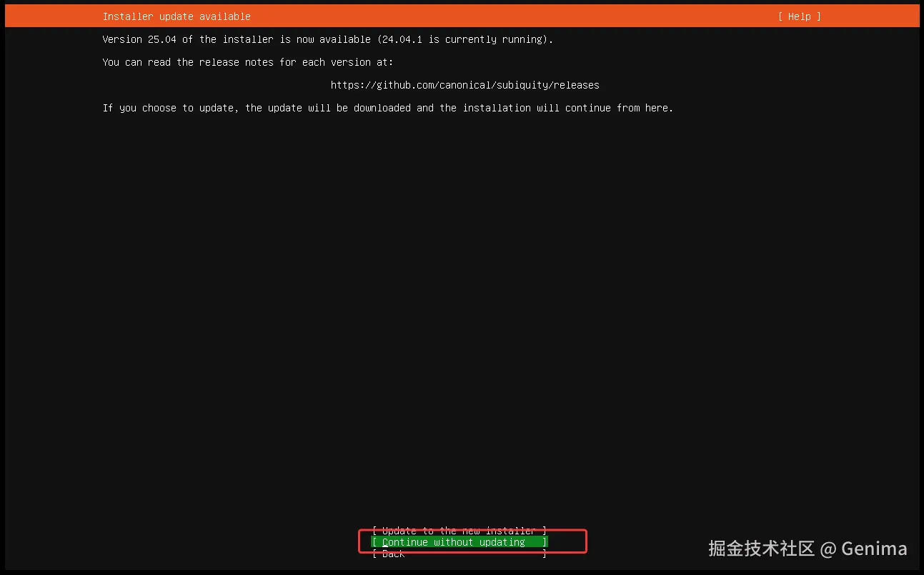Click the 'If you choose to update' sentence

pos(388,108)
